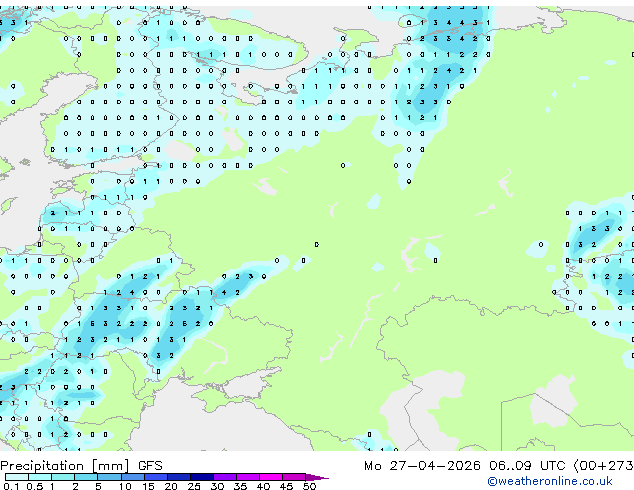The height and width of the screenshot is (490, 634).
Task: Click the '0.5' legend value label
Action: pos(34,486)
